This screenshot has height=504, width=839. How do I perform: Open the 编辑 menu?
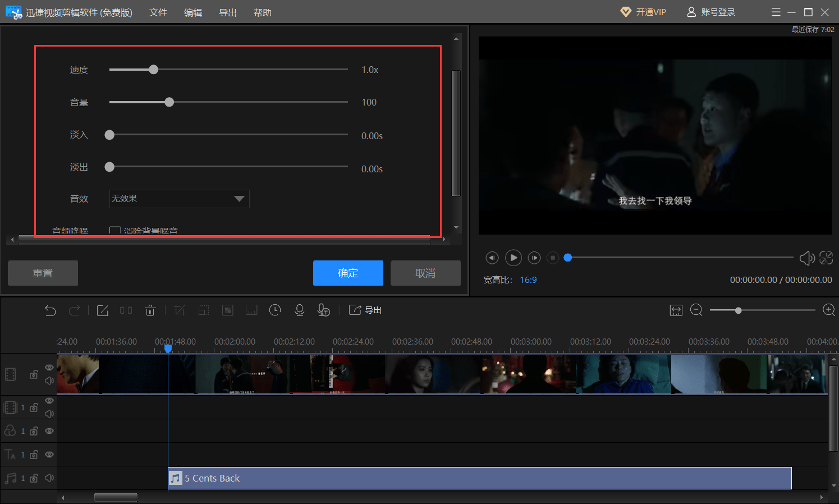pyautogui.click(x=193, y=12)
